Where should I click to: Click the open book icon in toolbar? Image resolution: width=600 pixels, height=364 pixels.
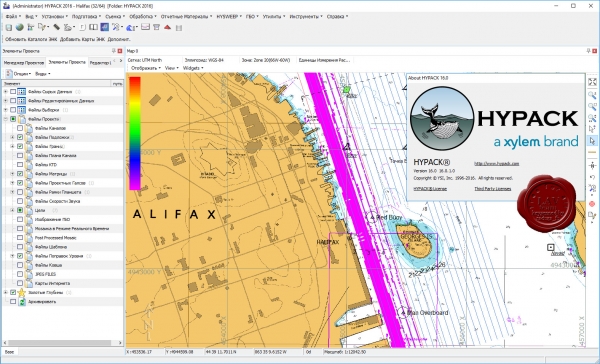(93, 27)
